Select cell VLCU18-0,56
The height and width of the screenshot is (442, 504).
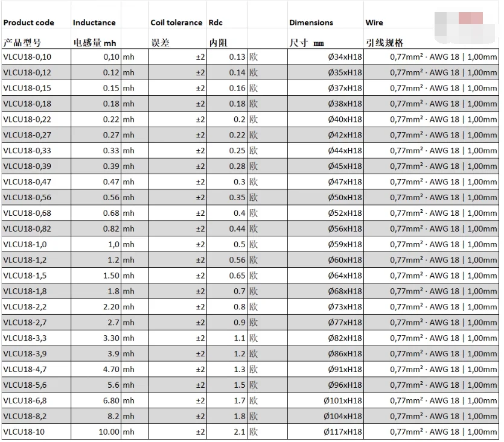(x=36, y=198)
